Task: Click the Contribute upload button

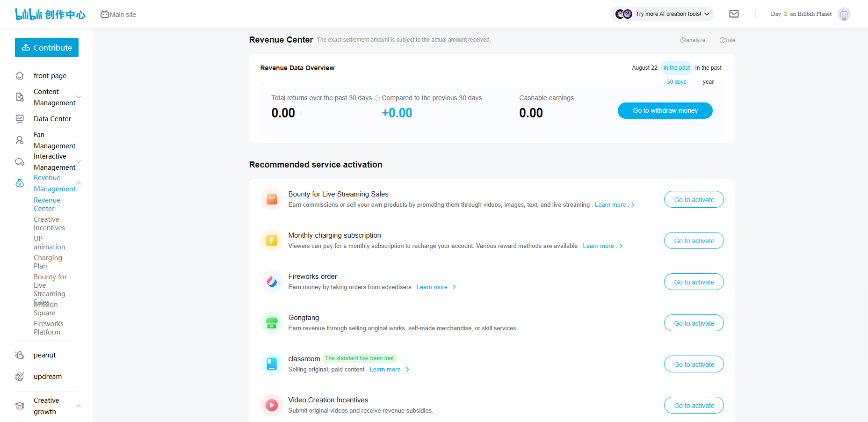Action: (47, 48)
